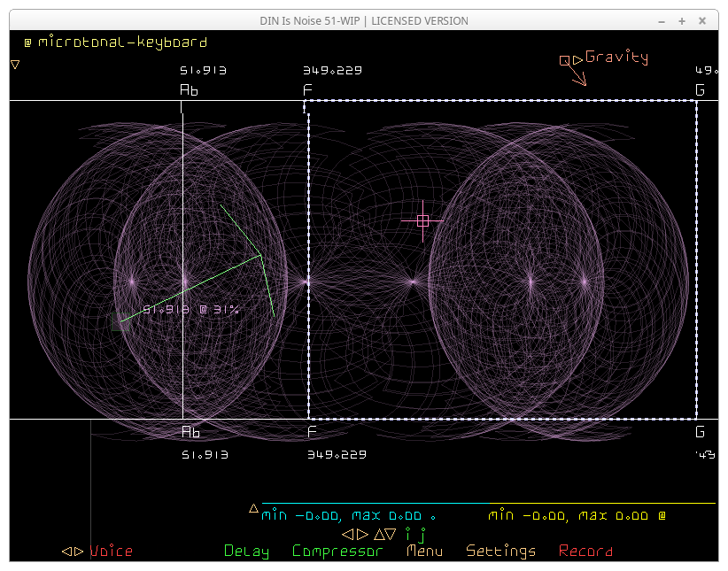The image size is (728, 571).
Task: Click the microtonal-keyboard instrument label
Action: (122, 42)
